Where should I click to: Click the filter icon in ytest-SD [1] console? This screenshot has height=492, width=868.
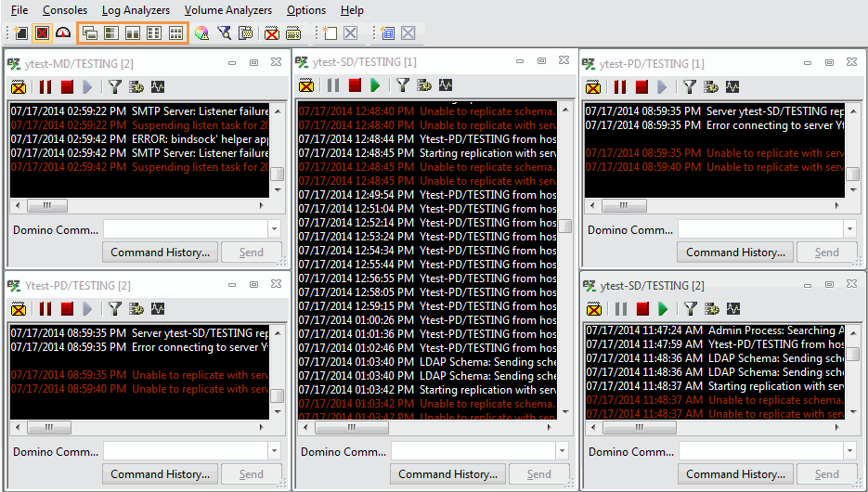click(402, 85)
